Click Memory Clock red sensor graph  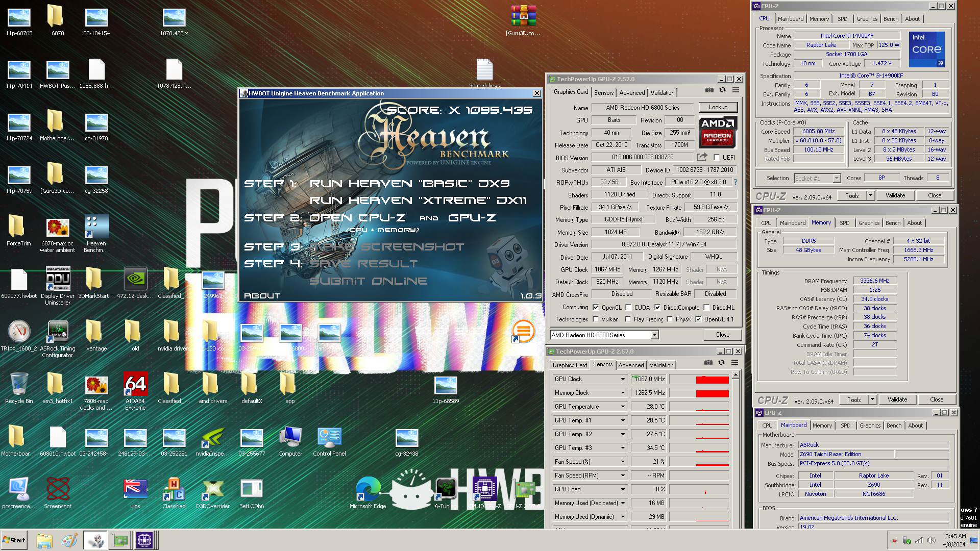coord(699,393)
